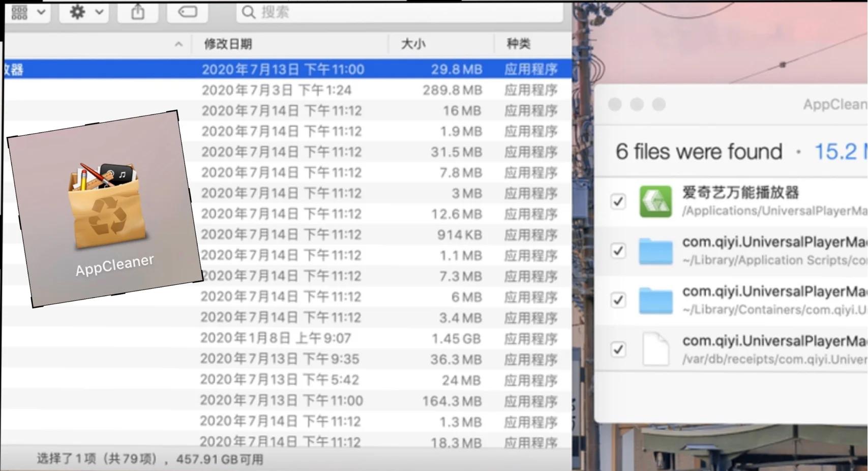Sort by 大小 column header
Screen dimensions: 868x471
click(x=413, y=44)
